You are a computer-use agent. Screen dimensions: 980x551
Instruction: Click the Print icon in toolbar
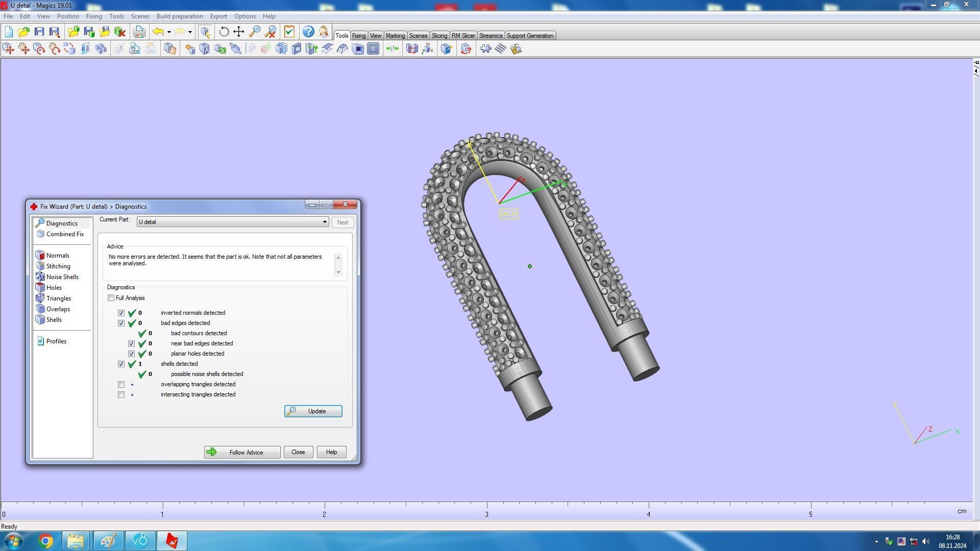(x=139, y=32)
